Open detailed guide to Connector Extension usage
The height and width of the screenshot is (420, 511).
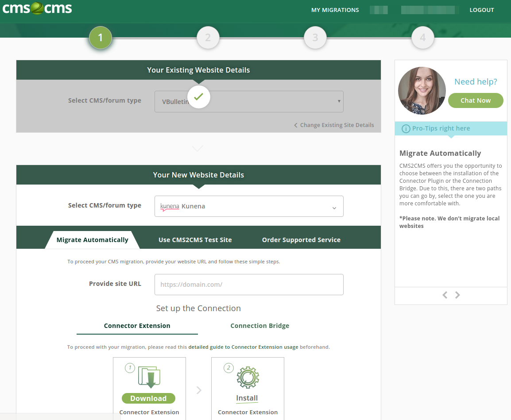point(243,347)
